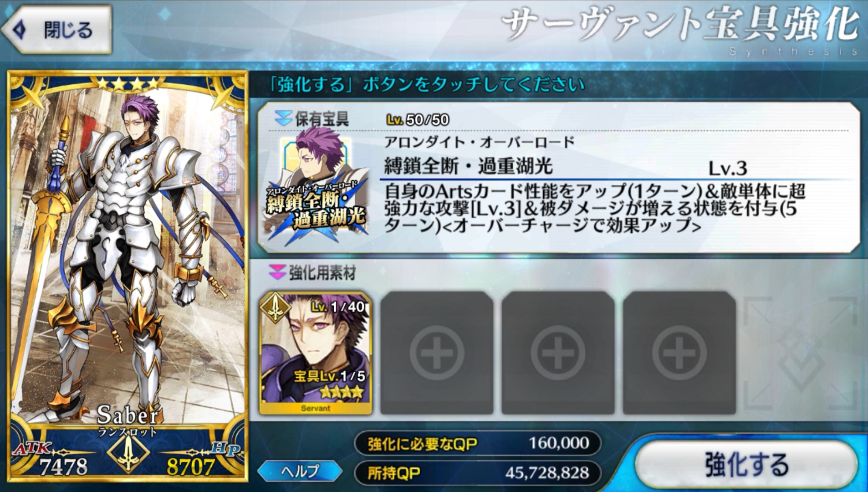Tap the HP 8707 stat value
868x492 pixels.
(190, 466)
